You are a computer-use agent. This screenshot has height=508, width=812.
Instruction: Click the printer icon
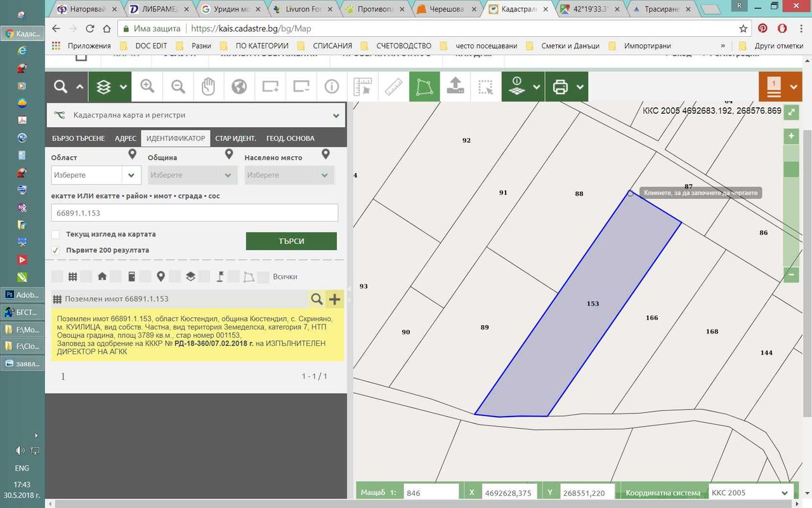tap(560, 87)
